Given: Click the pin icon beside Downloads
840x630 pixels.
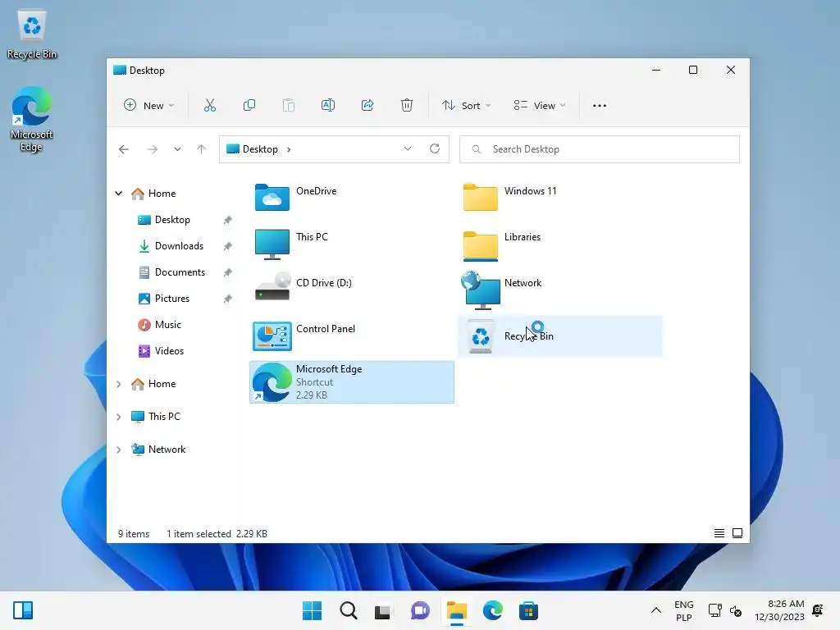Looking at the screenshot, I should [228, 246].
